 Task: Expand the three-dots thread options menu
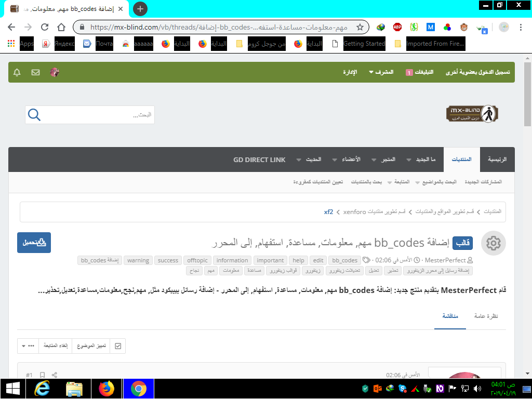pos(28,345)
